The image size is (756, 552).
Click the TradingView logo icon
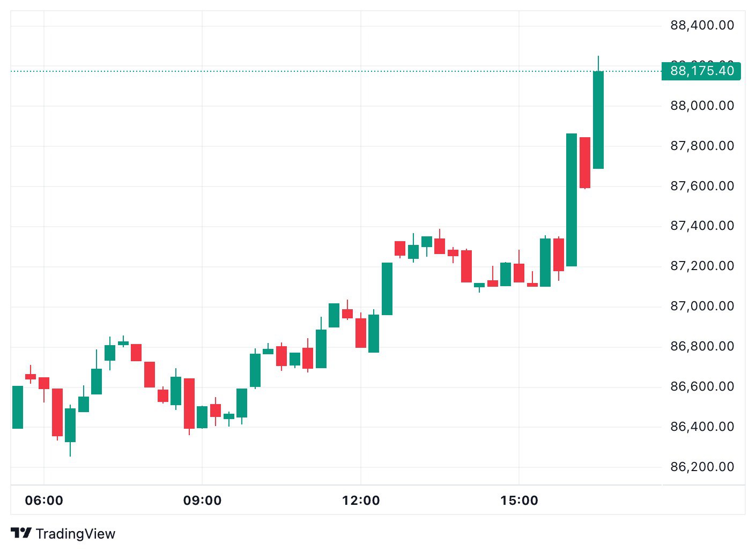tap(21, 533)
